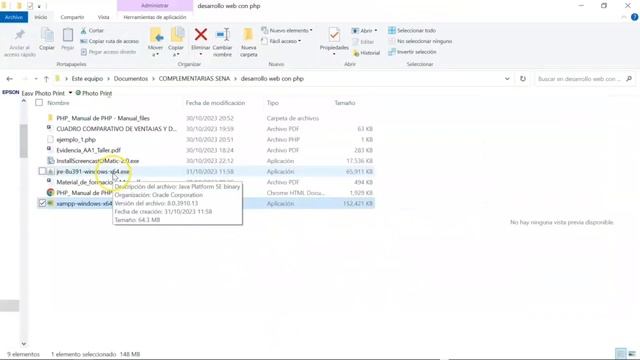Click scroll down arrow of navigation pane
Viewport: 640px width, 360px height.
pos(24,344)
